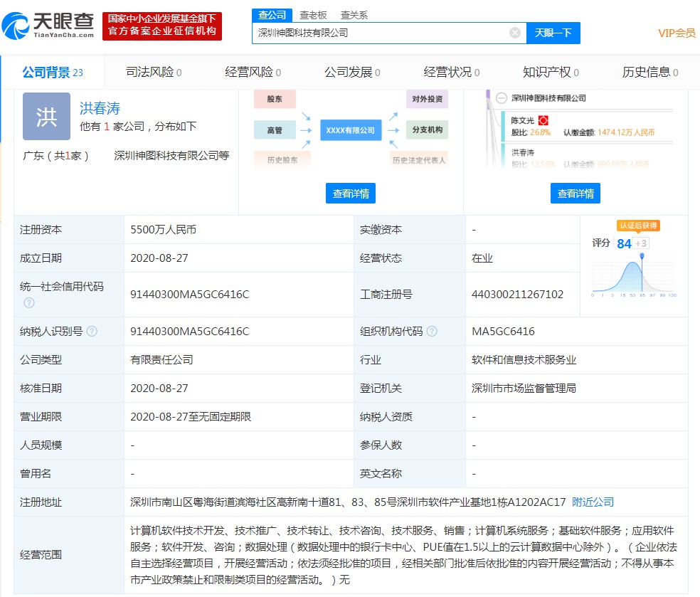Click the XXXX有限公司 center box
This screenshot has height=597, width=700.
point(351,130)
